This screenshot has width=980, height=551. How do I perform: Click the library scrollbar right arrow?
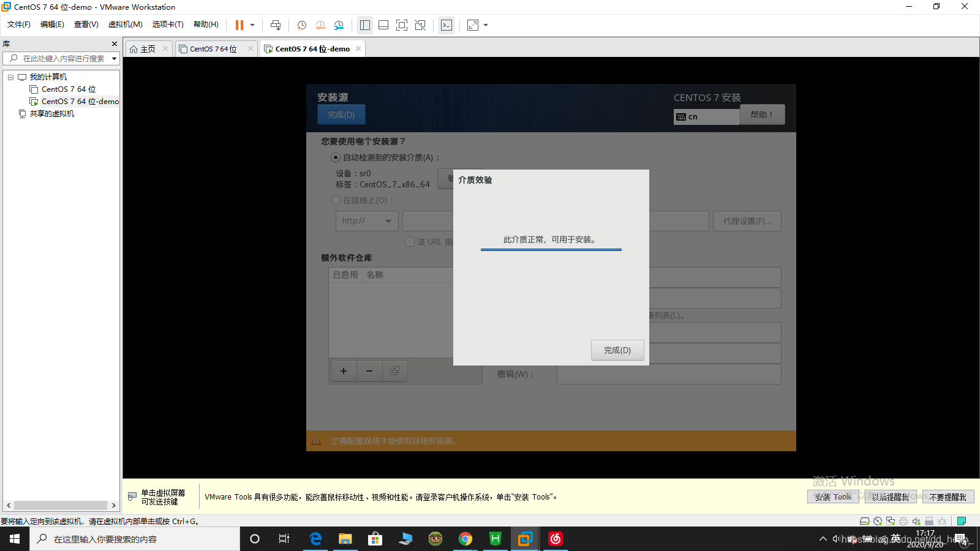coord(114,505)
